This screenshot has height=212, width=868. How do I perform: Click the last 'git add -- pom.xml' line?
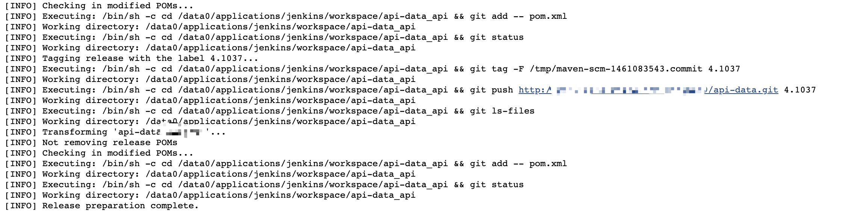(304, 164)
